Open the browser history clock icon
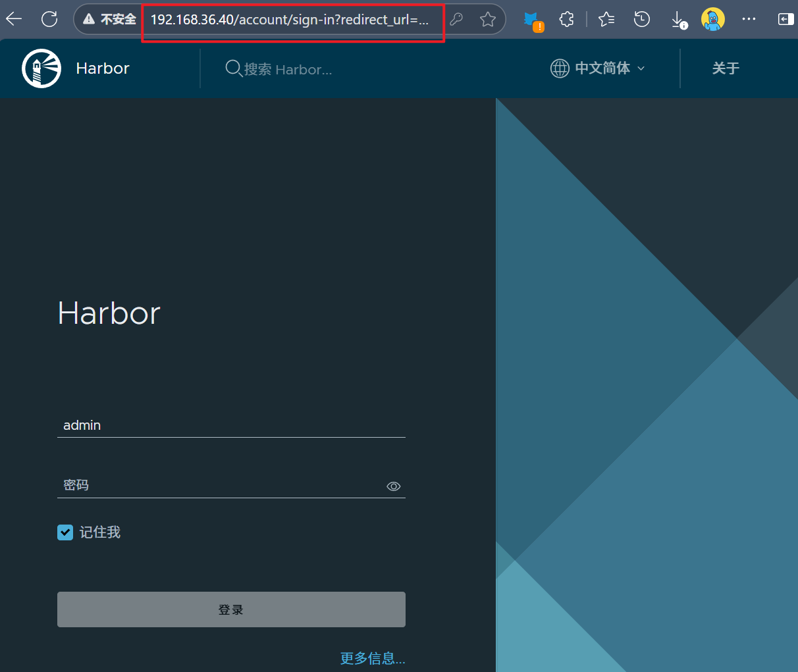Viewport: 798px width, 672px height. tap(642, 20)
